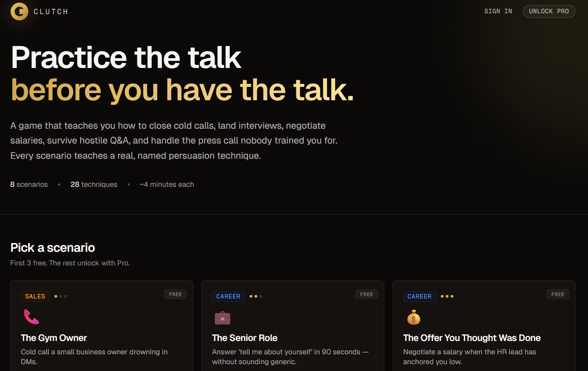
Task: Click the CLUTCH brand name text
Action: 51,12
